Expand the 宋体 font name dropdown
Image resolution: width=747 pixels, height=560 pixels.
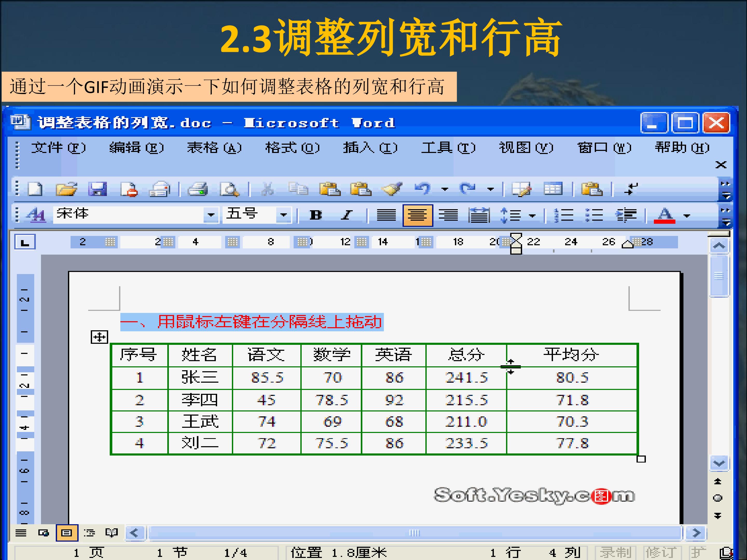point(211,215)
